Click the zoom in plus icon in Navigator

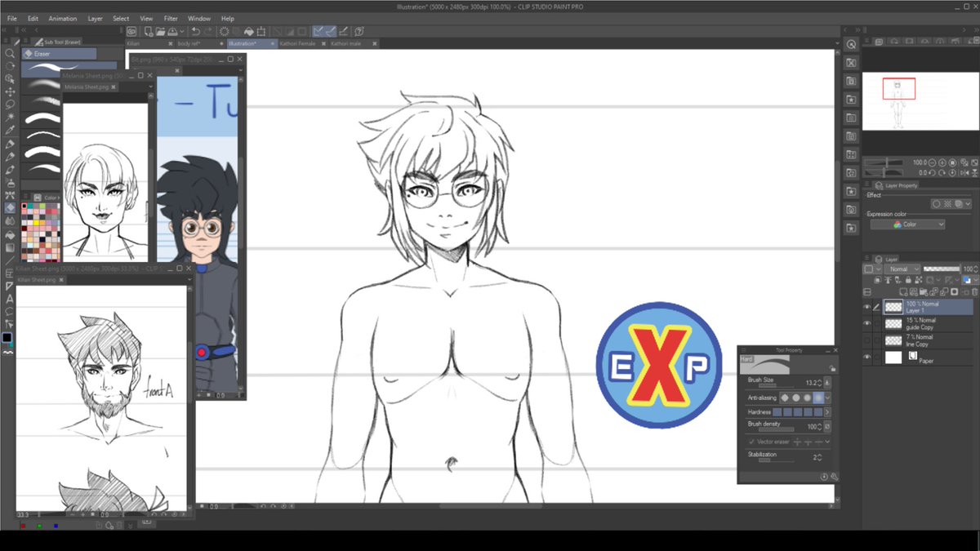(x=942, y=162)
